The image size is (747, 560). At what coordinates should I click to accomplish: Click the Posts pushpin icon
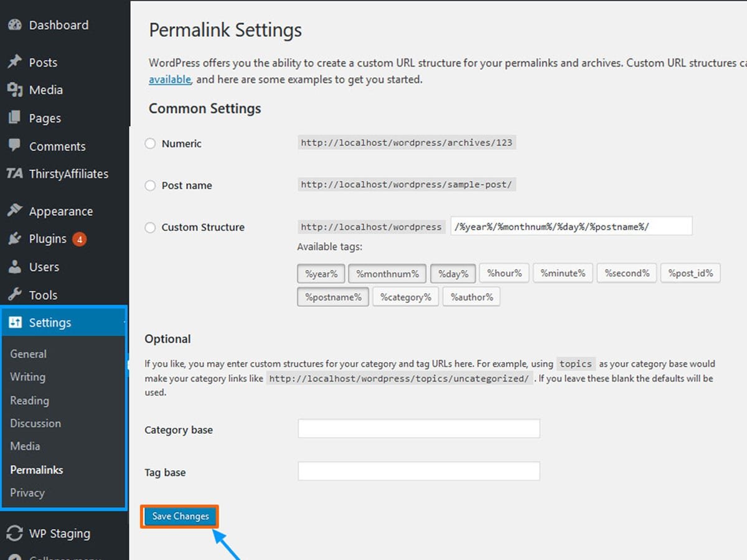click(14, 62)
